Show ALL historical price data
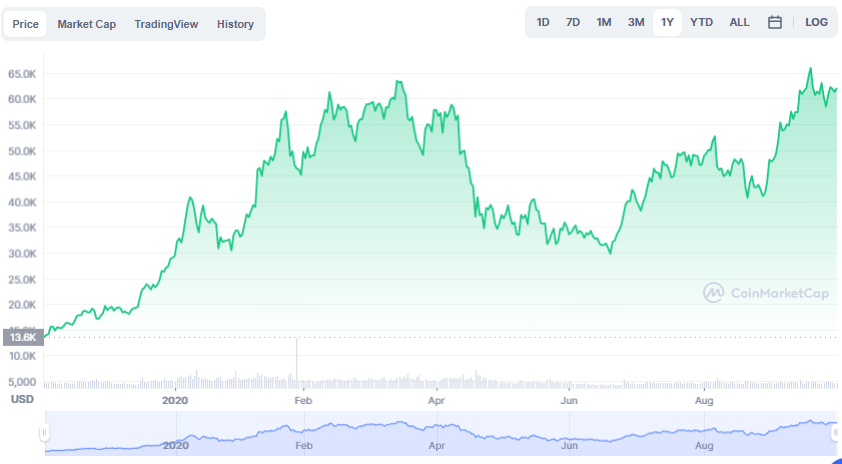This screenshot has width=842, height=464. click(x=739, y=22)
